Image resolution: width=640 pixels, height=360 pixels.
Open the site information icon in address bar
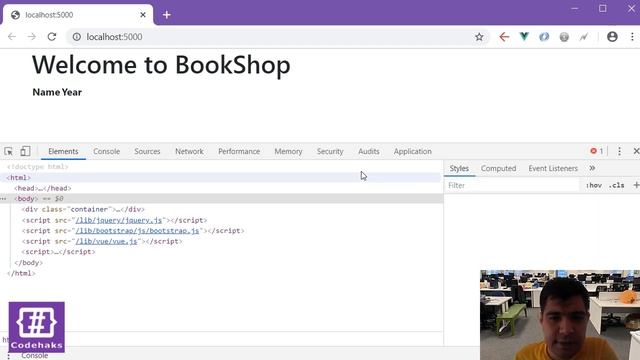tap(76, 37)
